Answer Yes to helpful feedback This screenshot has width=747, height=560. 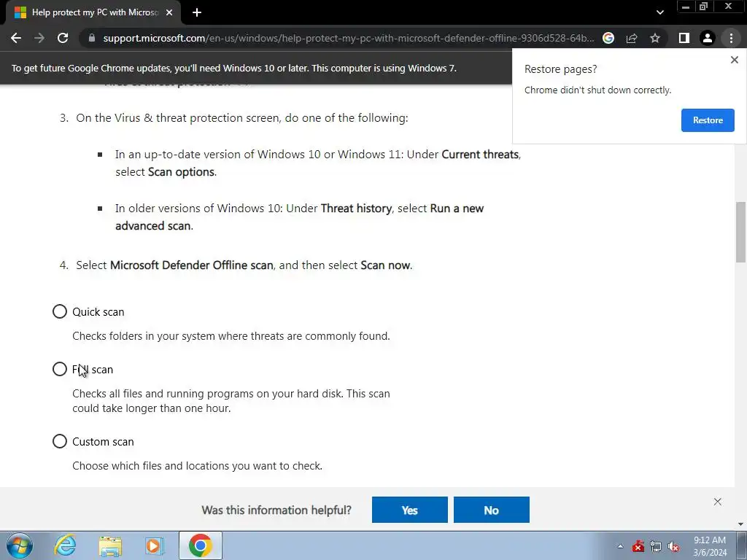410,510
